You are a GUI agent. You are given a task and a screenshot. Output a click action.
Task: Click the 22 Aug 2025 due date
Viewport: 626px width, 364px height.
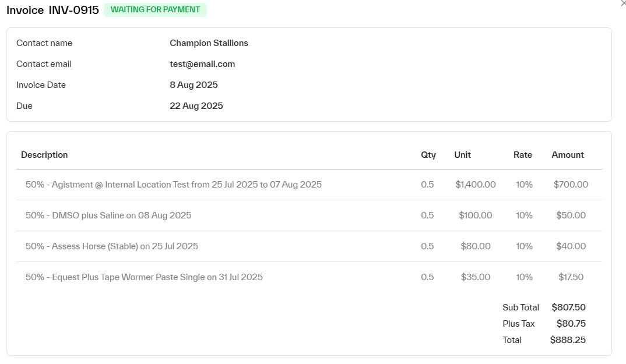click(196, 106)
